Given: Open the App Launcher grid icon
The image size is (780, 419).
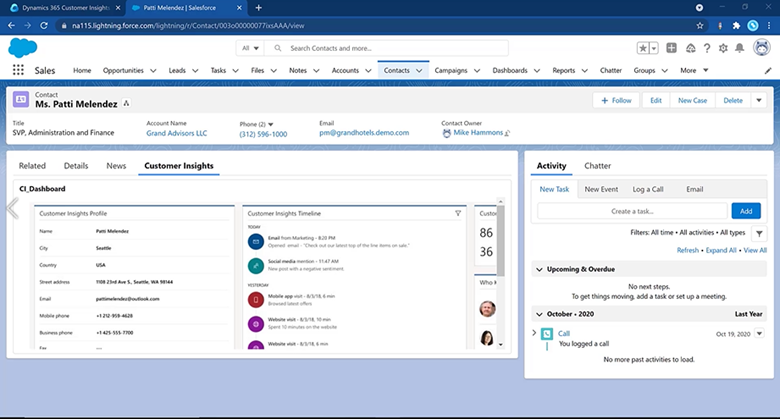Looking at the screenshot, I should coord(18,70).
